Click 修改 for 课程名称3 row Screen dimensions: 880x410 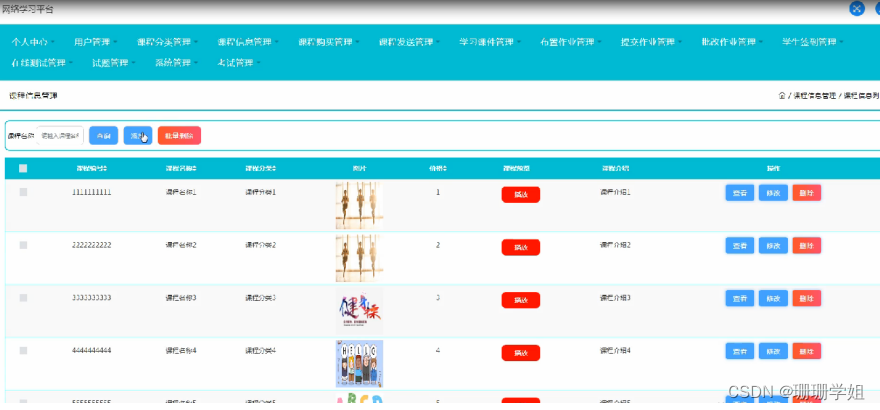773,298
